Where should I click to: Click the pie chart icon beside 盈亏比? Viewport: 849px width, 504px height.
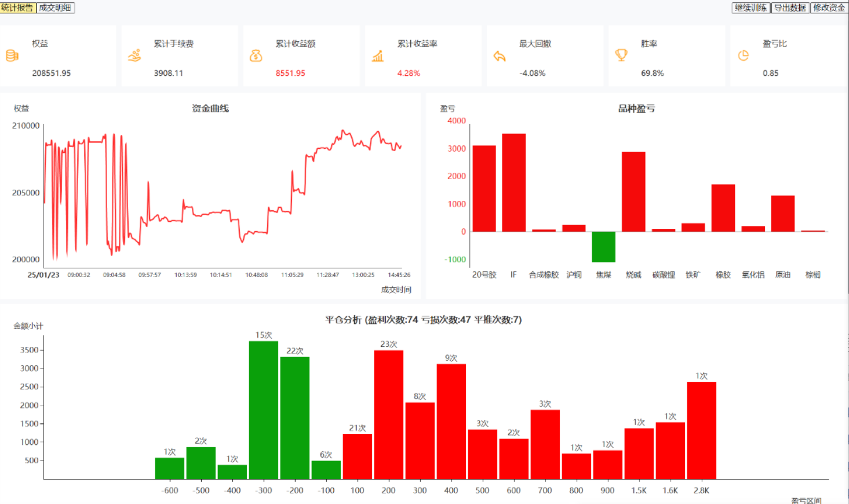point(744,56)
